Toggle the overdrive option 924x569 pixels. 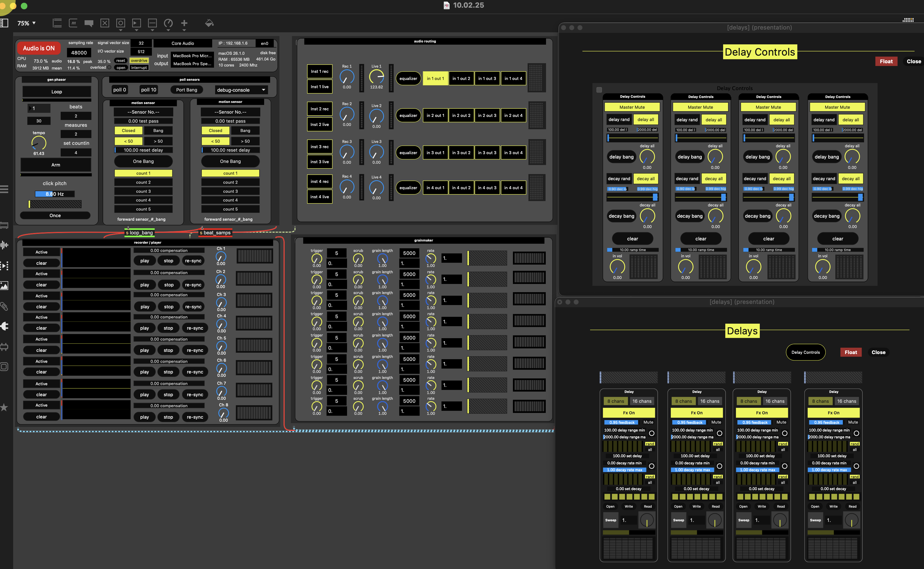point(139,61)
